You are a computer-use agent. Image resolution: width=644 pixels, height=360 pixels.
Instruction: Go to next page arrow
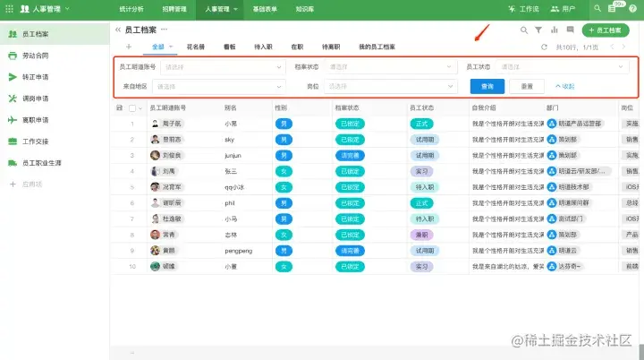[x=623, y=47]
